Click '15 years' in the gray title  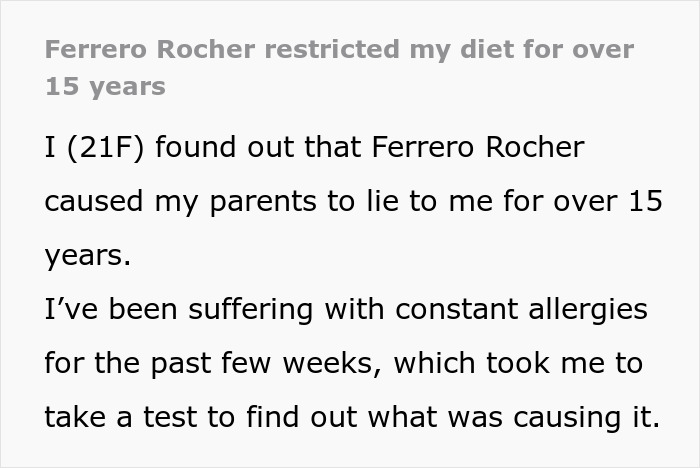click(104, 86)
